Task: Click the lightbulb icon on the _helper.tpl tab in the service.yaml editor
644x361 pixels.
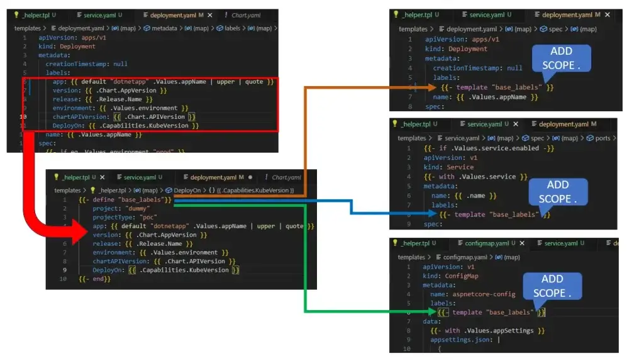Action: coord(395,124)
